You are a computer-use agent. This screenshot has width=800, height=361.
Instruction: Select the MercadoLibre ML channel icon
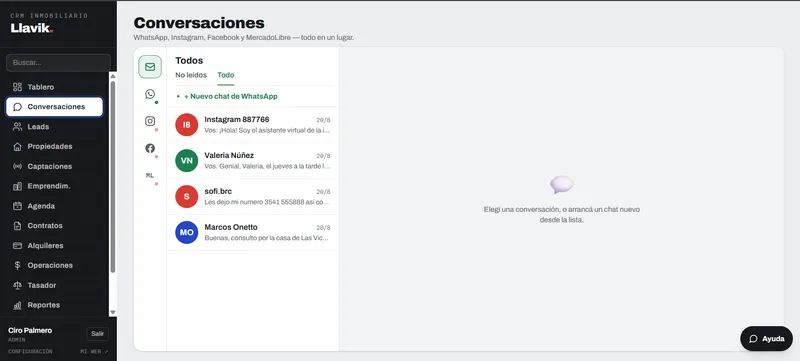(x=150, y=175)
